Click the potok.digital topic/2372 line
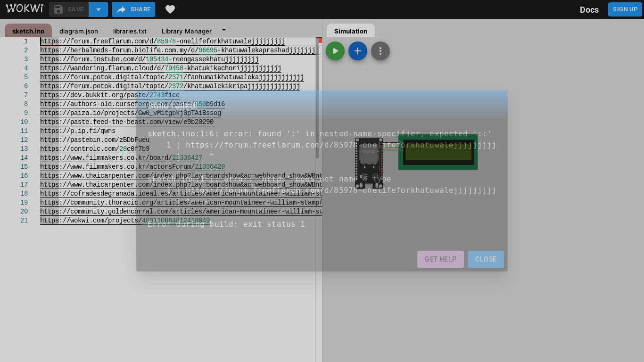Screen dimensions: 644x362 click(170, 86)
